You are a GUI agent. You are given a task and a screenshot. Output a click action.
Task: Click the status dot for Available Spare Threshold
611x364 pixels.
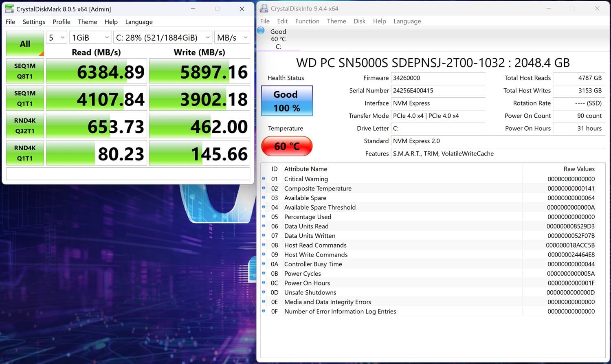point(264,207)
